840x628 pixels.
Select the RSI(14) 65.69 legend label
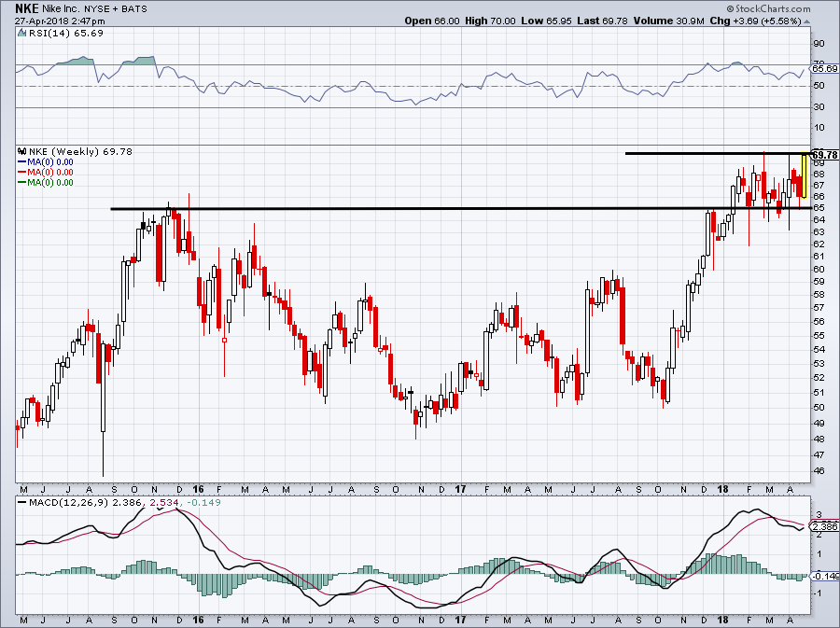66,33
